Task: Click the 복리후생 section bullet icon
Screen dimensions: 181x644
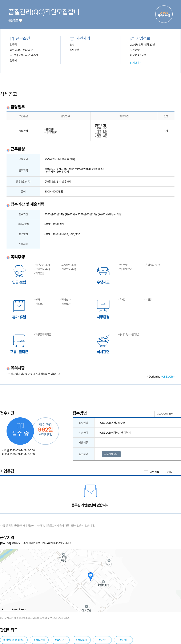Action: [x=8, y=258]
